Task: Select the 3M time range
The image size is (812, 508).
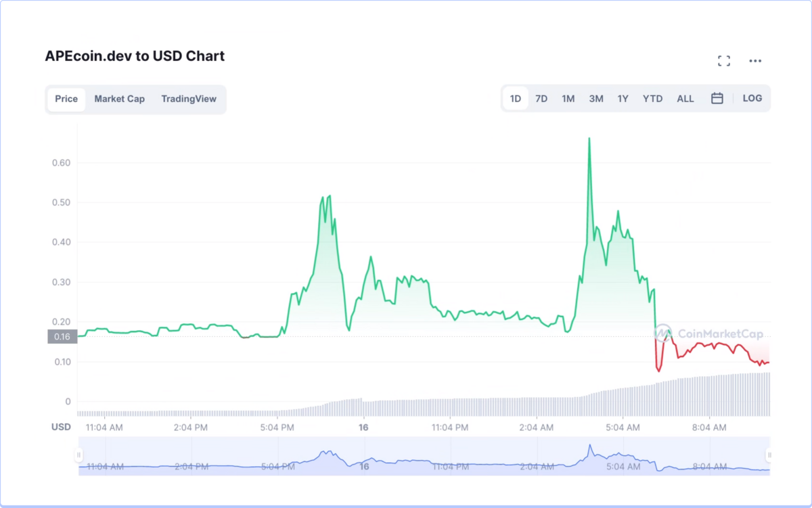Action: point(596,99)
